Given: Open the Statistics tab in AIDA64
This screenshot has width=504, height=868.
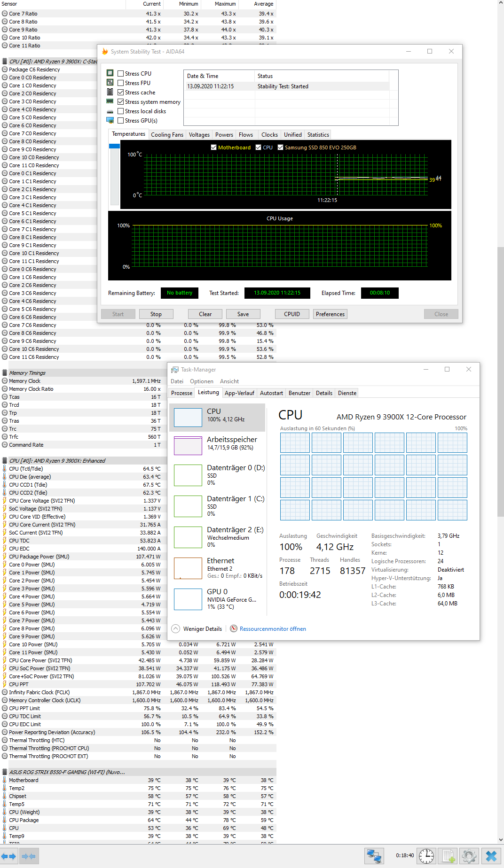Looking at the screenshot, I should [318, 135].
